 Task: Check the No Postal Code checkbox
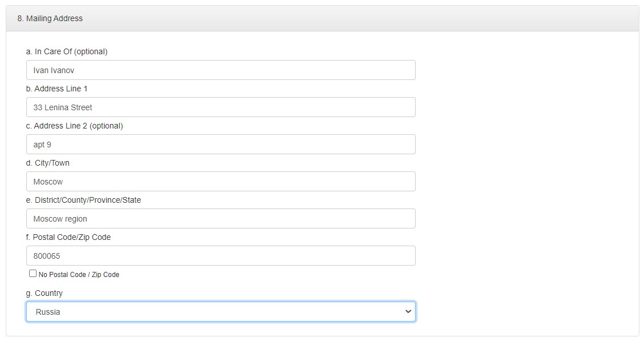click(x=33, y=274)
